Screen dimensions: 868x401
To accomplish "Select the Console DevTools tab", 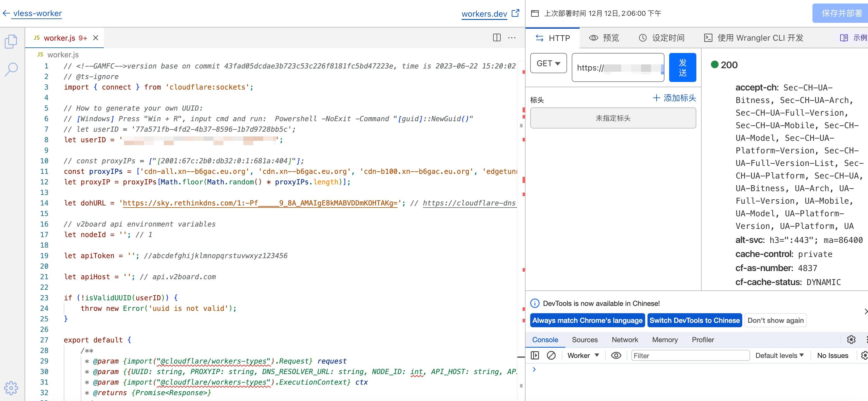I will [x=545, y=340].
